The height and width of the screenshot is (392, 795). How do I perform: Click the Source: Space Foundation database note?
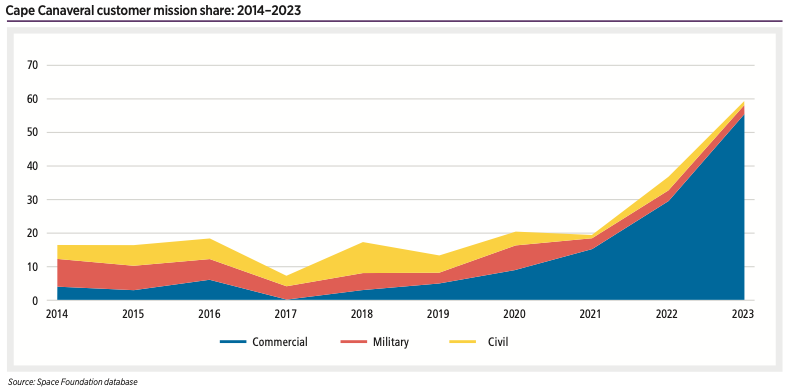pyautogui.click(x=73, y=382)
